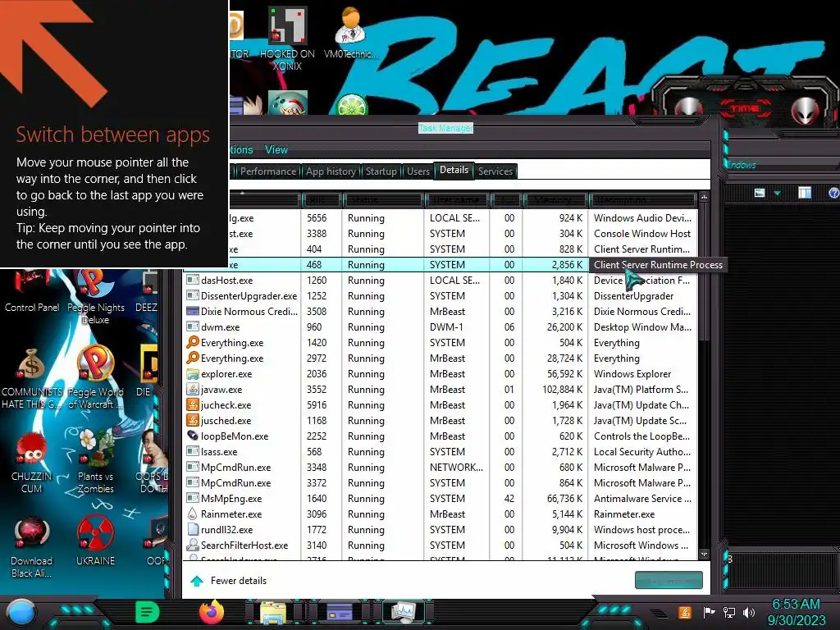Click the Task Manager taskbar button

pyautogui.click(x=403, y=612)
